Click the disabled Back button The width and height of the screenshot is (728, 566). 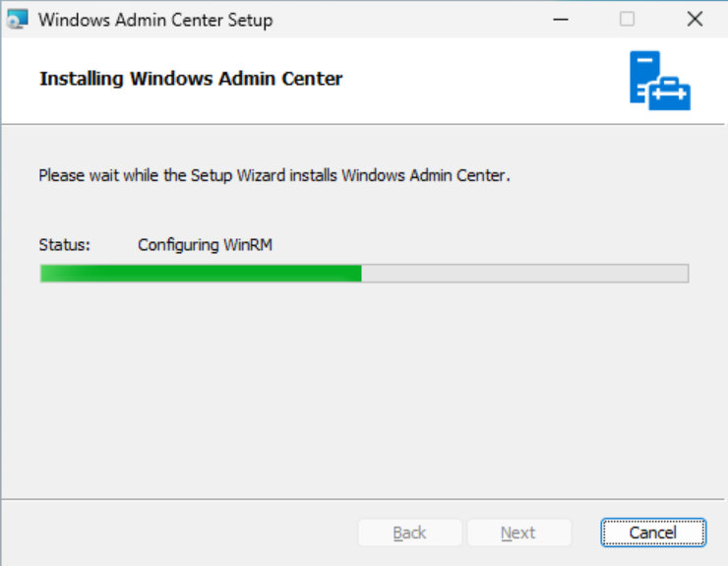click(409, 533)
